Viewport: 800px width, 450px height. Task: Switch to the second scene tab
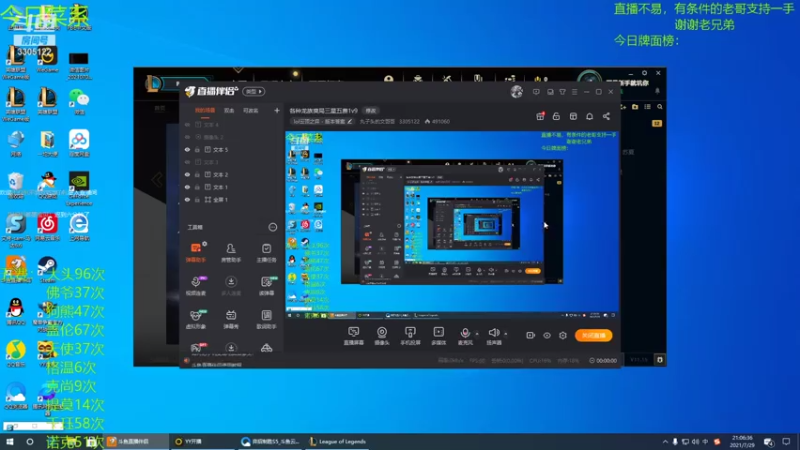229,111
